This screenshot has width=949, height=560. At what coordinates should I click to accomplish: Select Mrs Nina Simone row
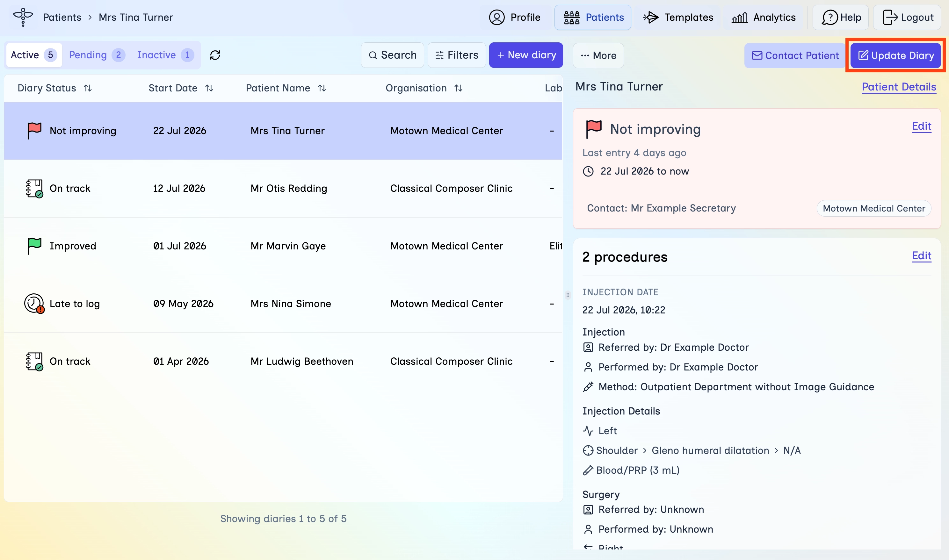click(x=283, y=304)
